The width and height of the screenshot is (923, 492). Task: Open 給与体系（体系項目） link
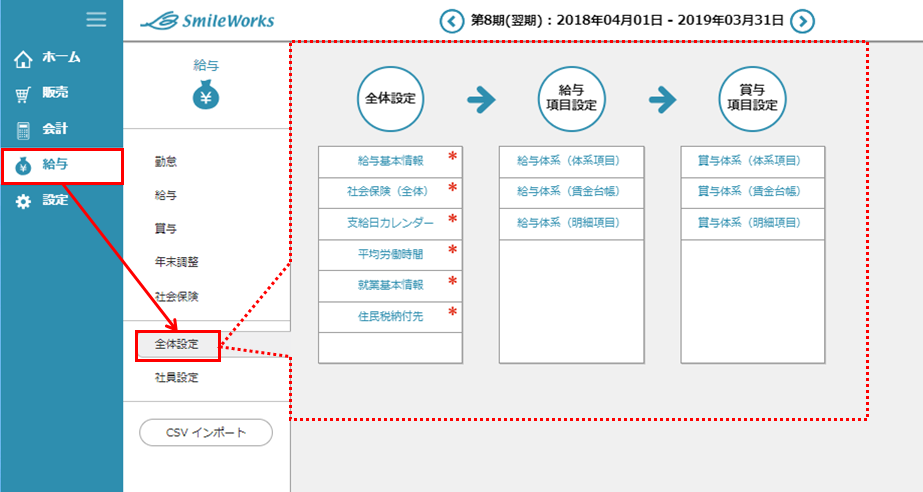pos(571,161)
